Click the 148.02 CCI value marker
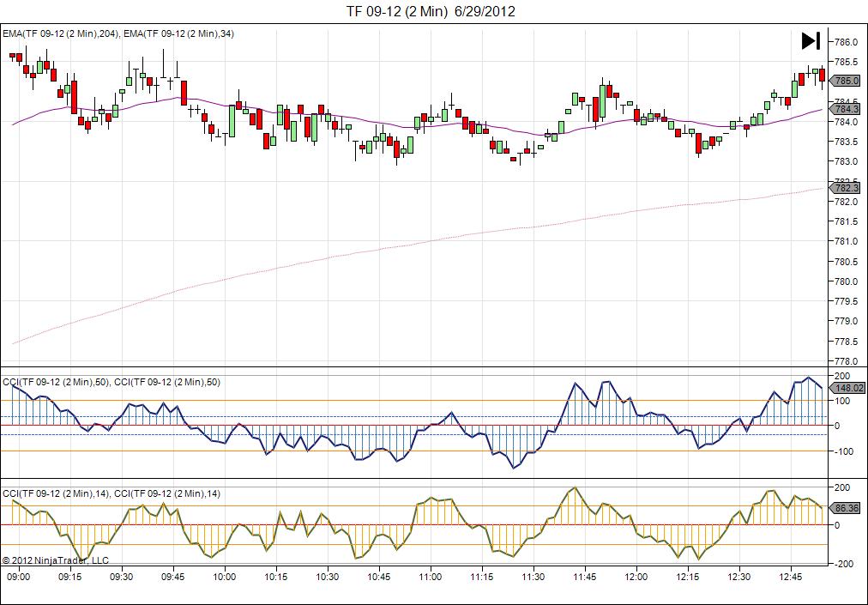The image size is (868, 605). [x=846, y=388]
